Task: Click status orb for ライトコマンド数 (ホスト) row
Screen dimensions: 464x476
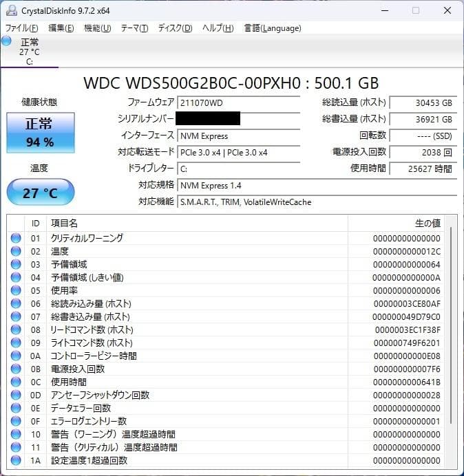Action: point(16,343)
